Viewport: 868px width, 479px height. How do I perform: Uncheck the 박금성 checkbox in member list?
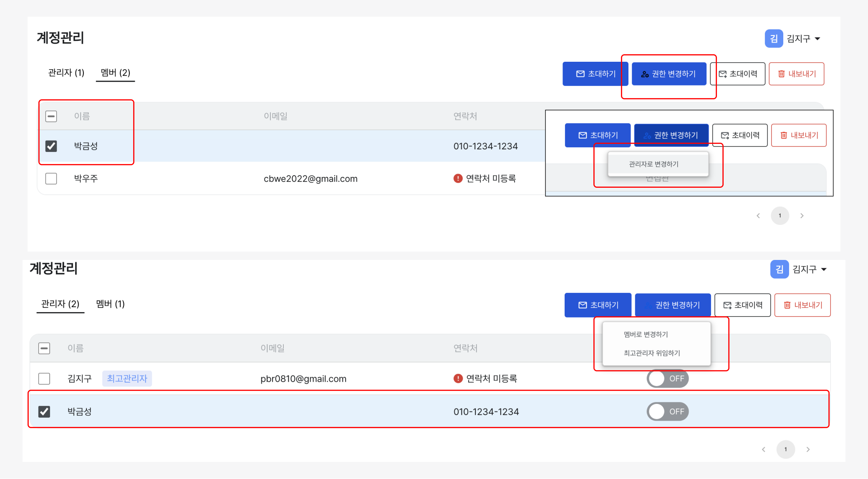point(51,146)
